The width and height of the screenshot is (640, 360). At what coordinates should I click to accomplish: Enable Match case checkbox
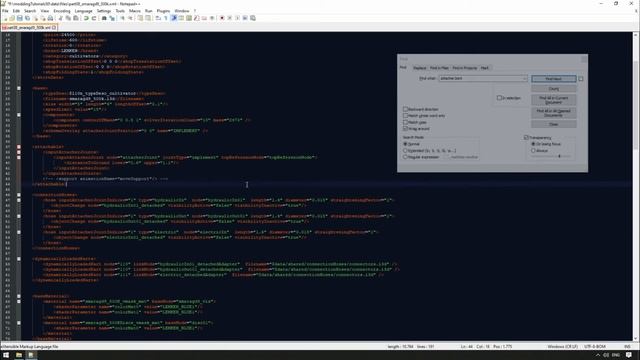(x=405, y=122)
